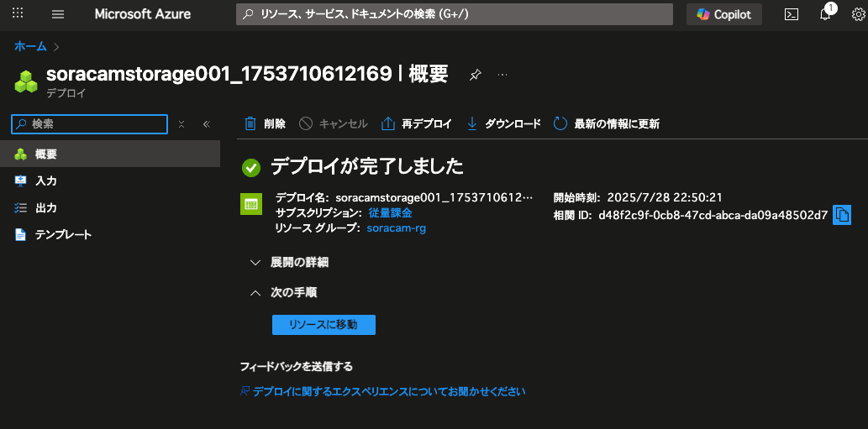Image resolution: width=868 pixels, height=429 pixels.
Task: Click the deployment cubes icon beside title
Action: (x=26, y=81)
